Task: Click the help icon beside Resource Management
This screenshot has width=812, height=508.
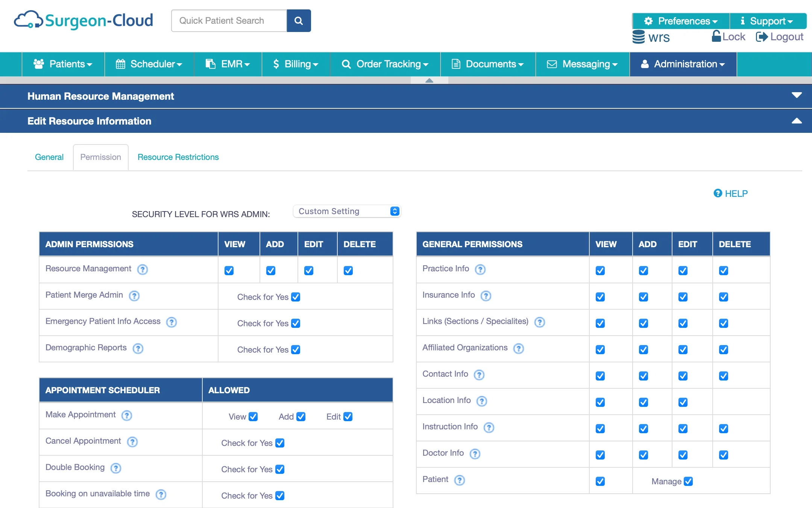Action: click(x=143, y=269)
